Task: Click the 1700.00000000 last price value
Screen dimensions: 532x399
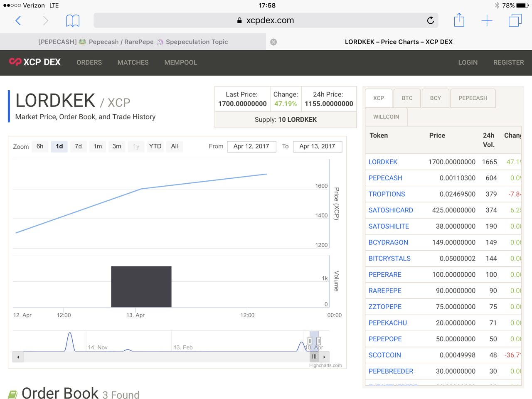Action: (x=242, y=104)
